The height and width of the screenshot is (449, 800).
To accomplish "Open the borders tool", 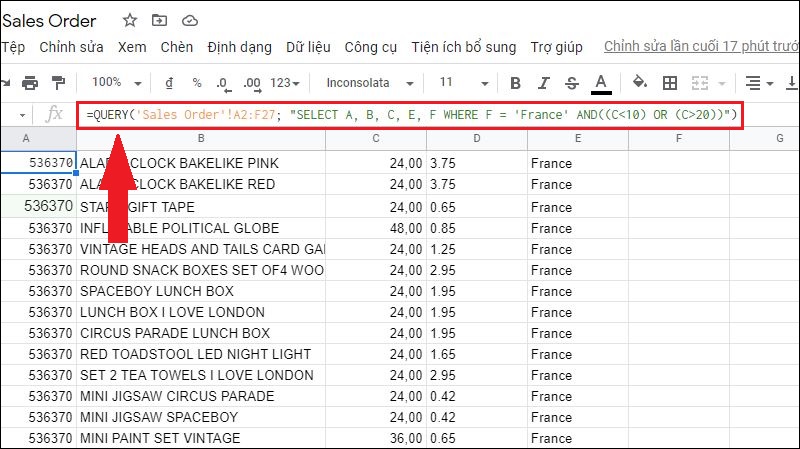I will tap(670, 83).
